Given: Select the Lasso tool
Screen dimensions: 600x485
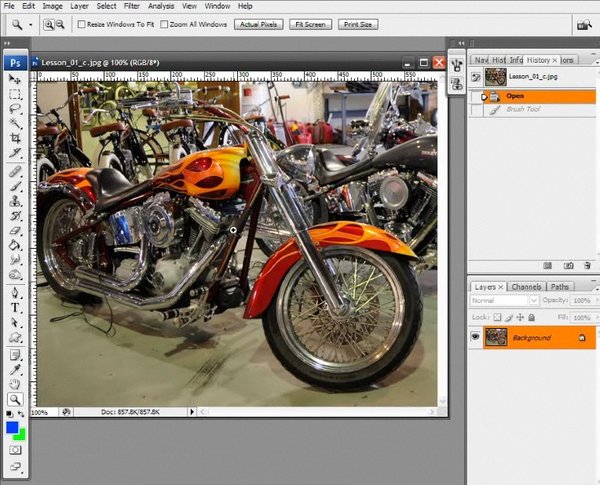Looking at the screenshot, I should [x=15, y=109].
